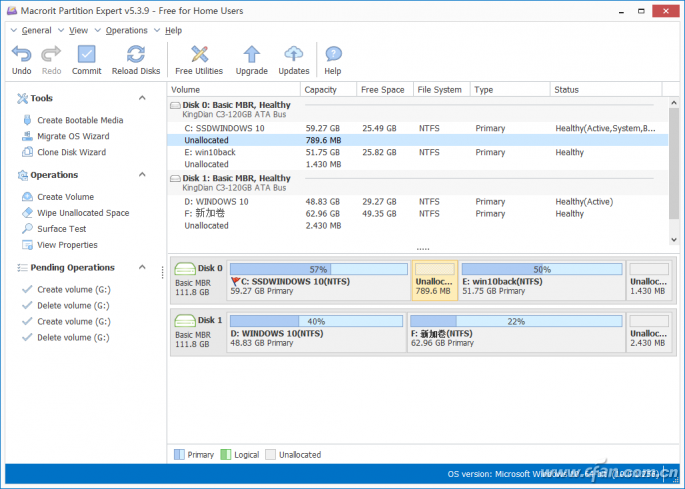This screenshot has width=685, height=489.
Task: Select the E: win10back volume row
Action: coord(418,152)
